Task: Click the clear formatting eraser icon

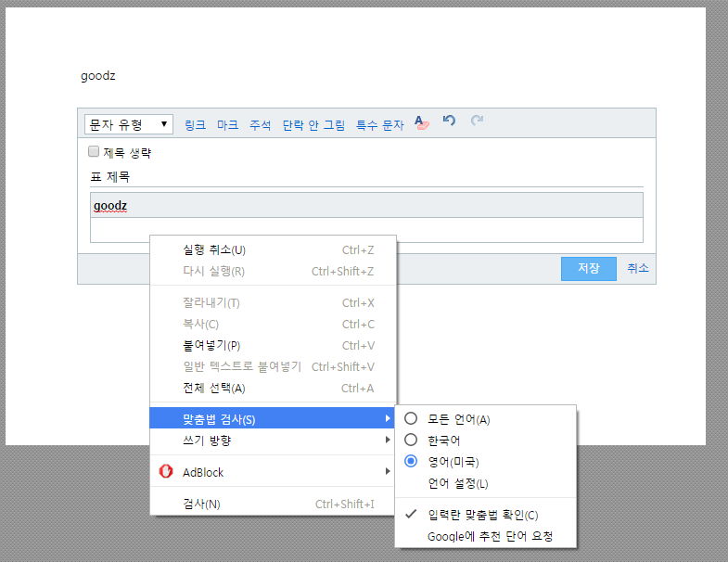Action: click(x=422, y=122)
